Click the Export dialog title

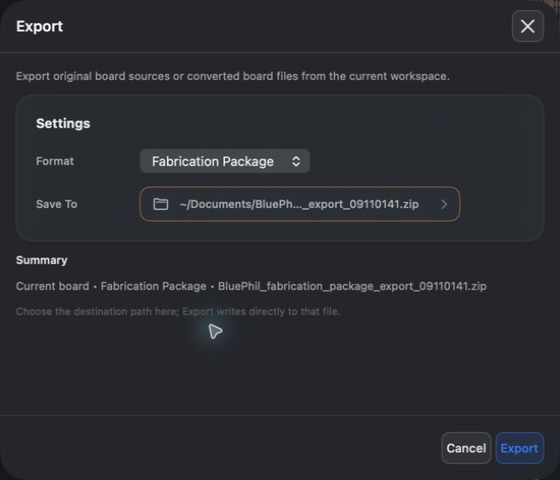pos(39,26)
